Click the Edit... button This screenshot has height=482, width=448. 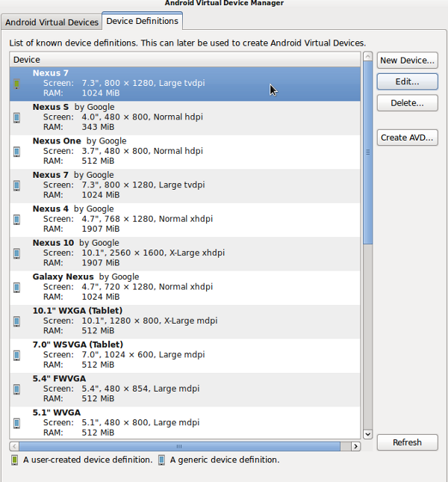click(x=407, y=81)
